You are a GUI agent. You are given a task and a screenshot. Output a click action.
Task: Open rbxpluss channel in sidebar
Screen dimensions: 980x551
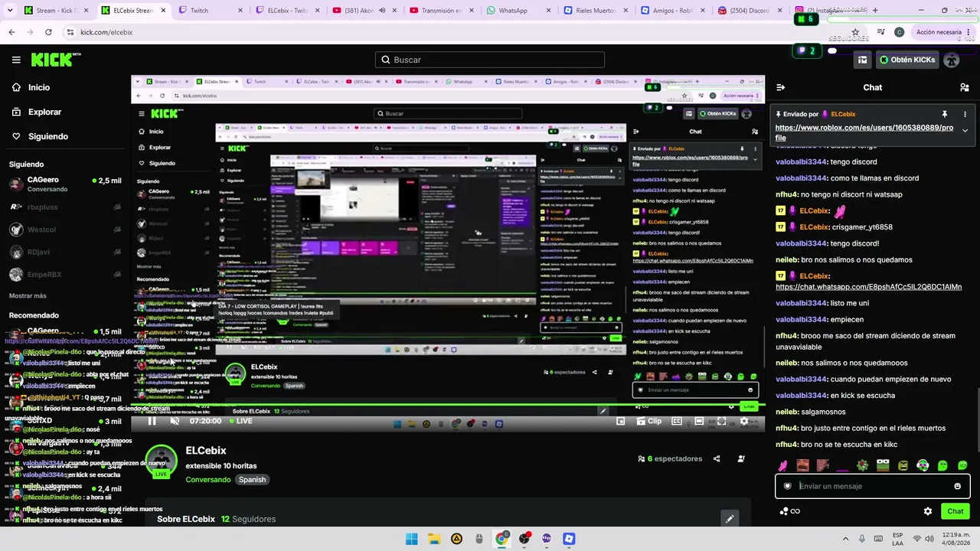[x=65, y=207]
